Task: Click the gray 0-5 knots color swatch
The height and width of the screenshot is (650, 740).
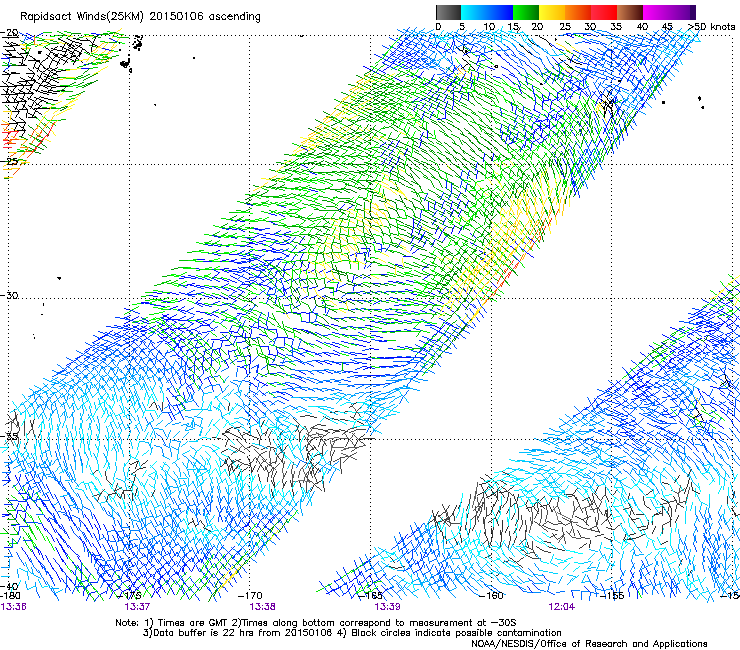Action: coord(448,12)
